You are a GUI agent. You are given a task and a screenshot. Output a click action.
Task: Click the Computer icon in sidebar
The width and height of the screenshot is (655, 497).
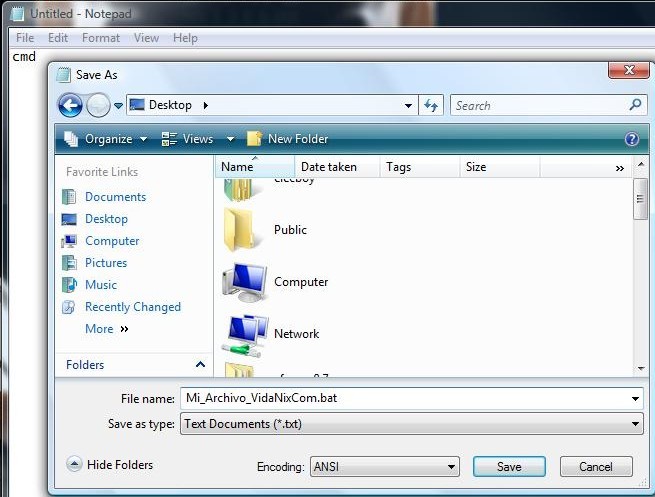click(69, 241)
